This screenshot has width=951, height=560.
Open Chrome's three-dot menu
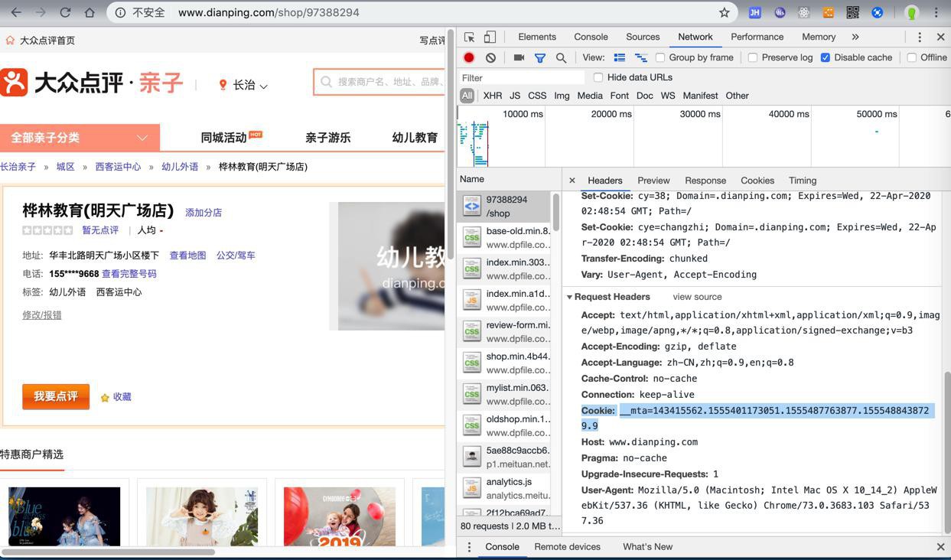point(936,12)
